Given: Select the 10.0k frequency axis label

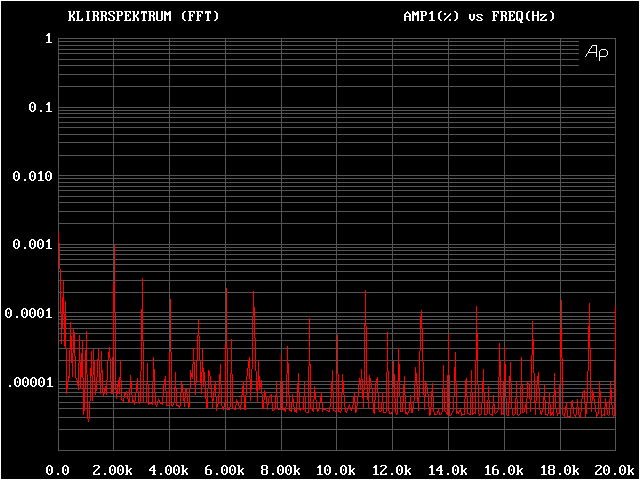Looking at the screenshot, I should point(338,469).
